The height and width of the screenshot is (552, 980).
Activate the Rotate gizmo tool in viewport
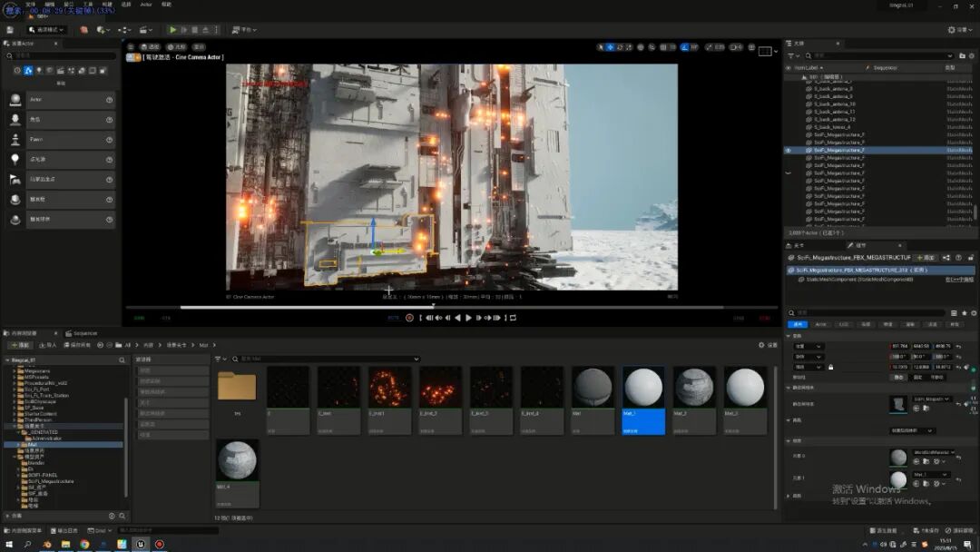coord(620,47)
